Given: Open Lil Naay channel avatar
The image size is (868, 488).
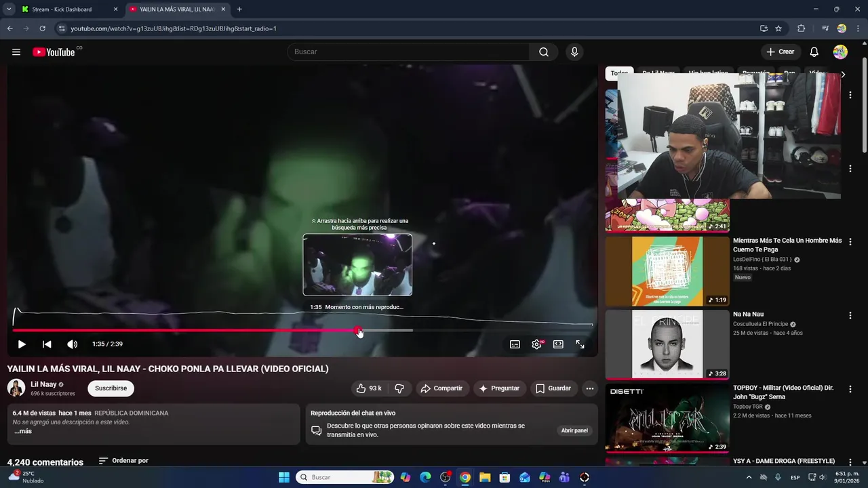Looking at the screenshot, I should [x=16, y=388].
